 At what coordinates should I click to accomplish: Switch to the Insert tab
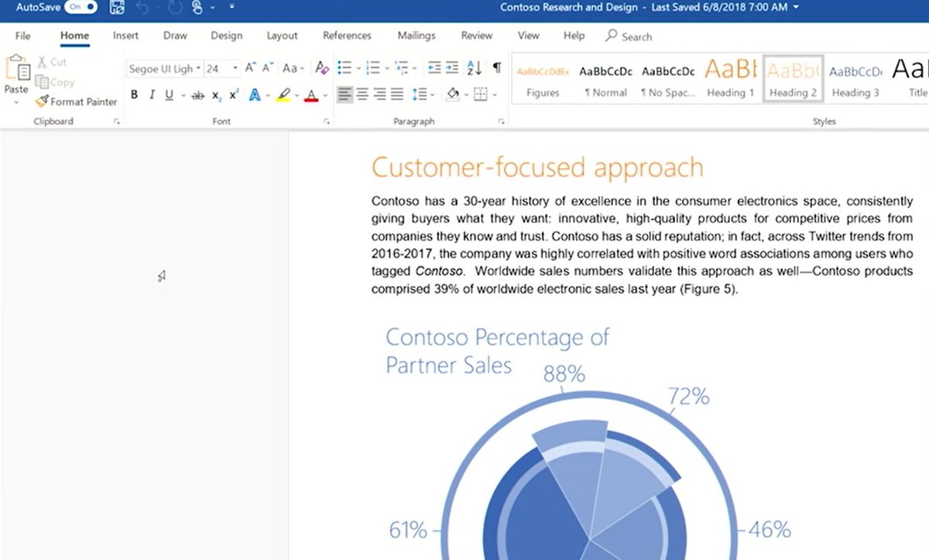tap(125, 36)
